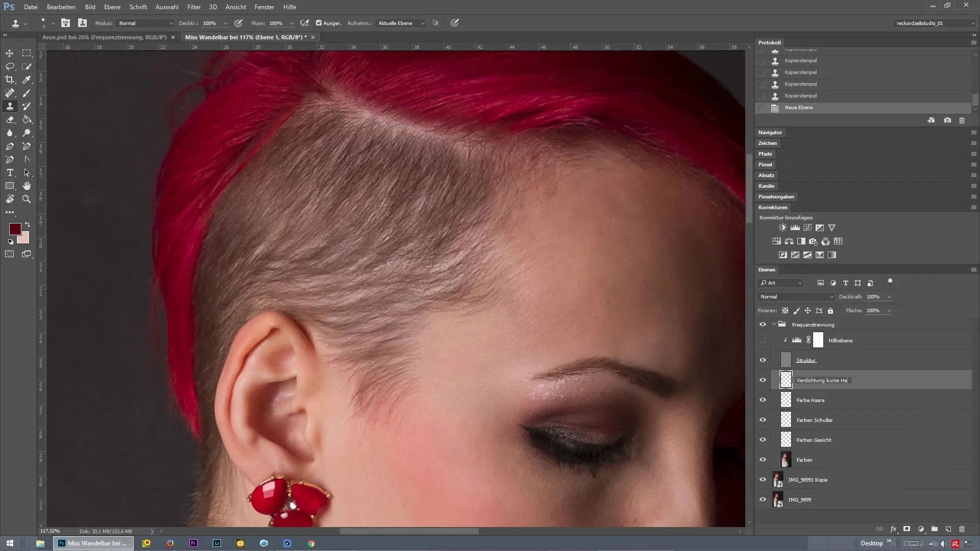
Task: Expand the Pinselvorgaben panel
Action: (776, 196)
